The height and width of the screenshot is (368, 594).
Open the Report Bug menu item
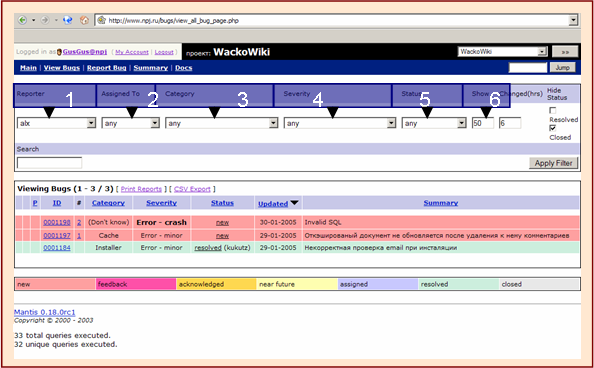click(x=106, y=68)
